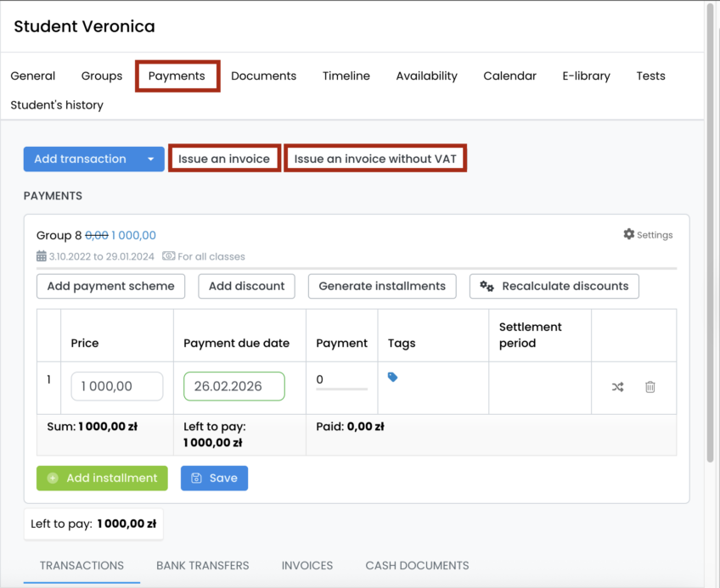The width and height of the screenshot is (720, 588).
Task: Expand the Add transaction dropdown arrow
Action: (151, 160)
